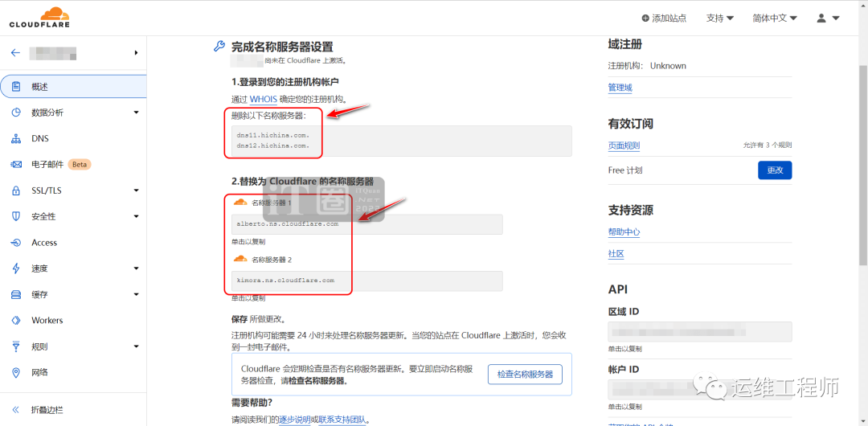
Task: Open the 支持 dropdown menu
Action: click(719, 18)
